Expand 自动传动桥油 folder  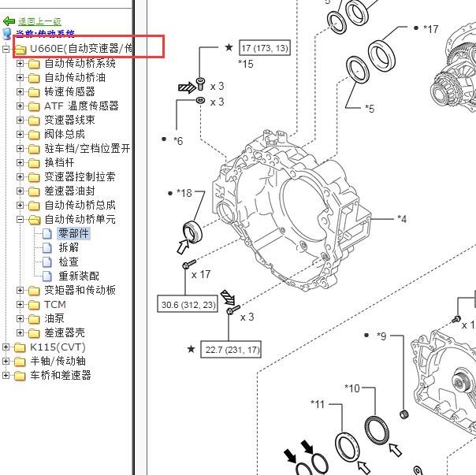click(x=20, y=77)
